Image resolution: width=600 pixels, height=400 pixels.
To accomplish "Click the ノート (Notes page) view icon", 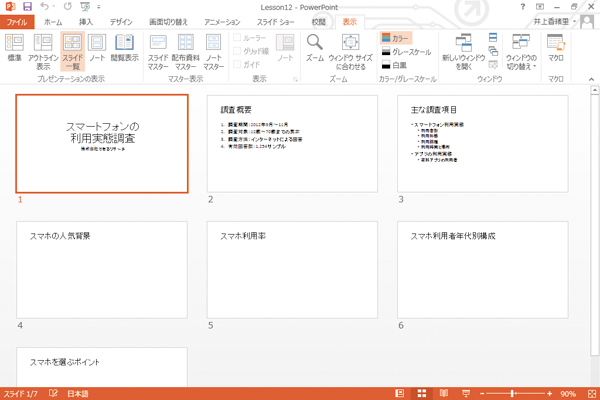I will pos(98,50).
